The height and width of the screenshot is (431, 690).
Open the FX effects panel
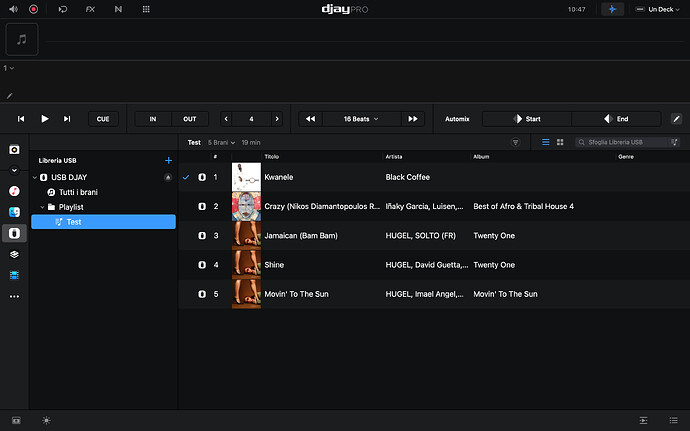tap(90, 9)
